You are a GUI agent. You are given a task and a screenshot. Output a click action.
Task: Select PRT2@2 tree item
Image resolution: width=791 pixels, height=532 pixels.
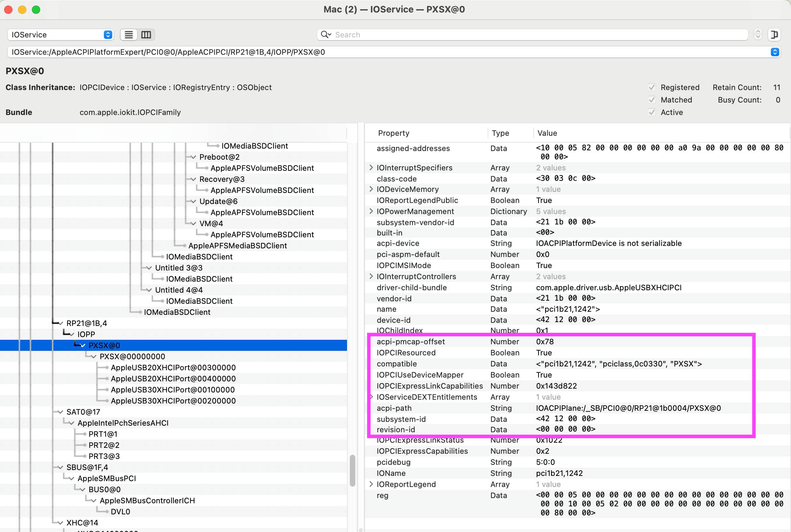pyautogui.click(x=104, y=445)
